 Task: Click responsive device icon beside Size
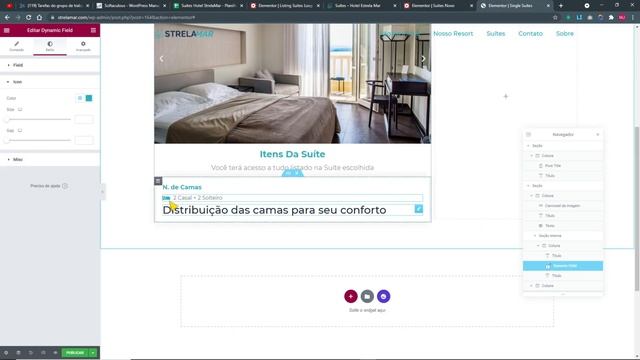coord(20,109)
